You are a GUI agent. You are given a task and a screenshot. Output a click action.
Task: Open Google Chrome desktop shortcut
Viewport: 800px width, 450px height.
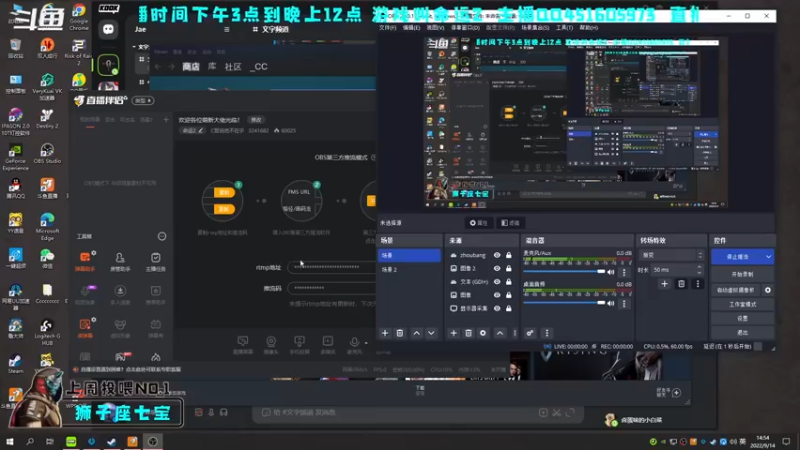(x=79, y=16)
